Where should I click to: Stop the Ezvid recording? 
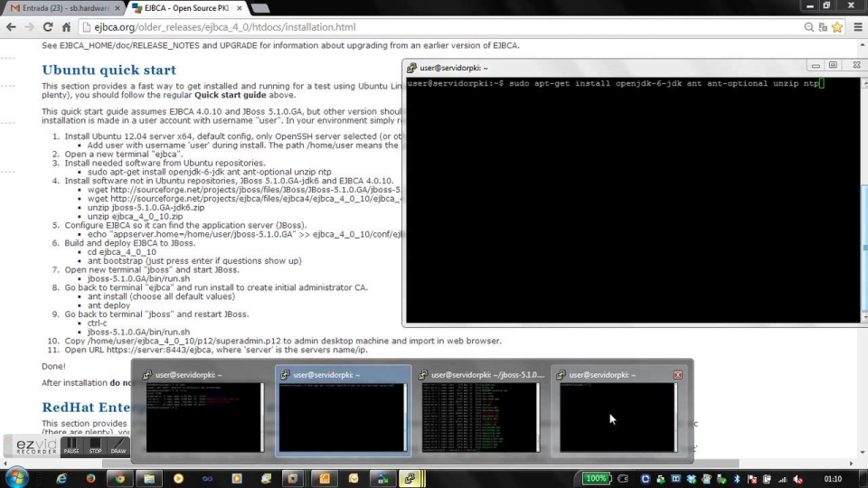pos(95,446)
